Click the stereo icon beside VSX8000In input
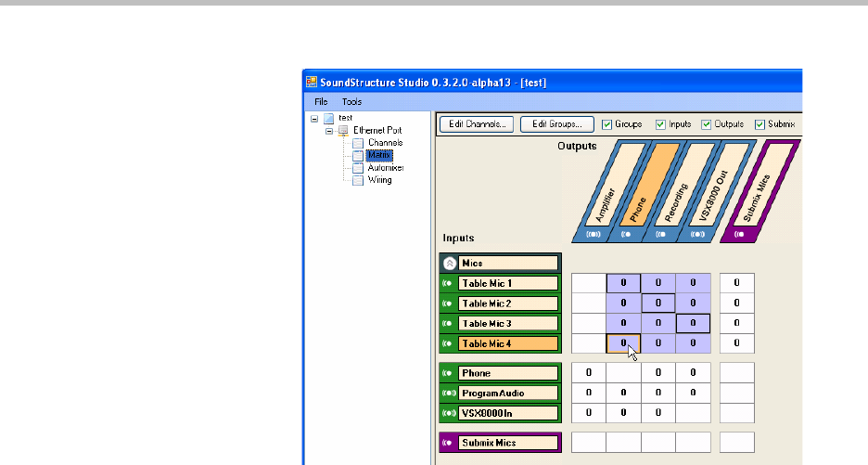 (x=447, y=413)
